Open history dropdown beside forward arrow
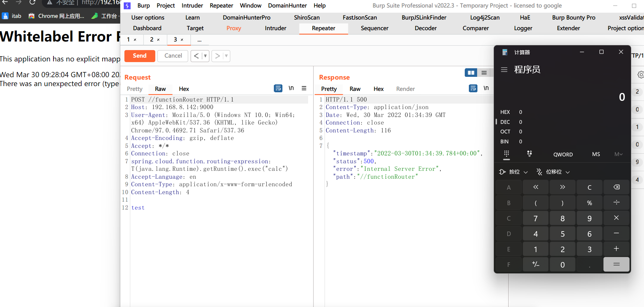Viewport: 644px width, 307px height. 226,56
